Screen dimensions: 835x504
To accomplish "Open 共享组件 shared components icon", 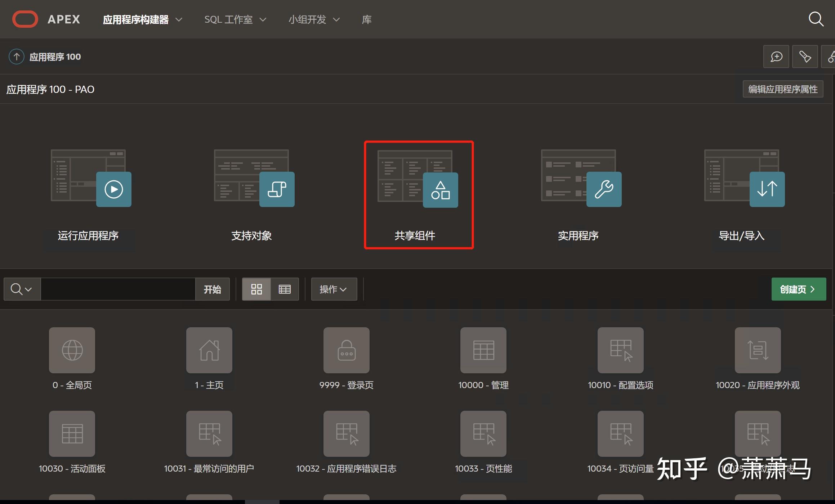I will [440, 189].
